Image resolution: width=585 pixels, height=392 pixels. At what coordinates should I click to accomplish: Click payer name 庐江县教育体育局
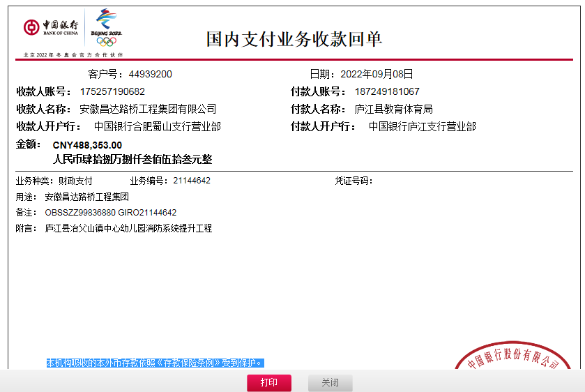[x=393, y=109]
